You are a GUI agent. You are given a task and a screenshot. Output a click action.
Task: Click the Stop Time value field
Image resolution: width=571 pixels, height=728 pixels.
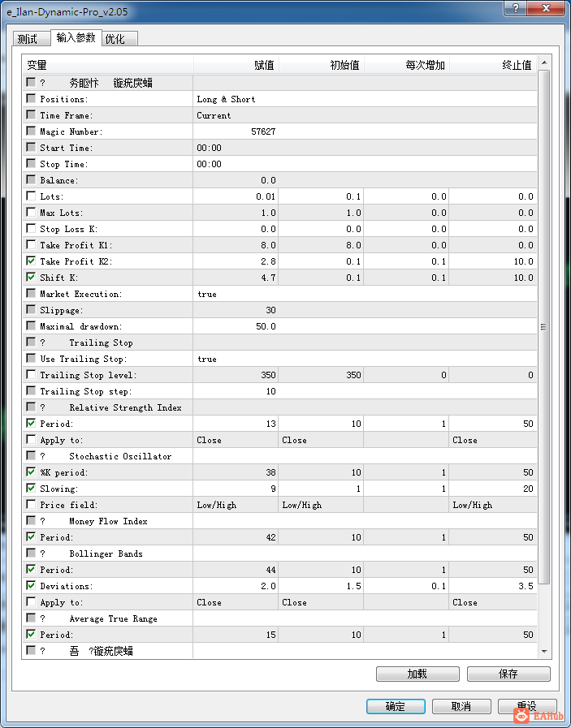point(365,164)
